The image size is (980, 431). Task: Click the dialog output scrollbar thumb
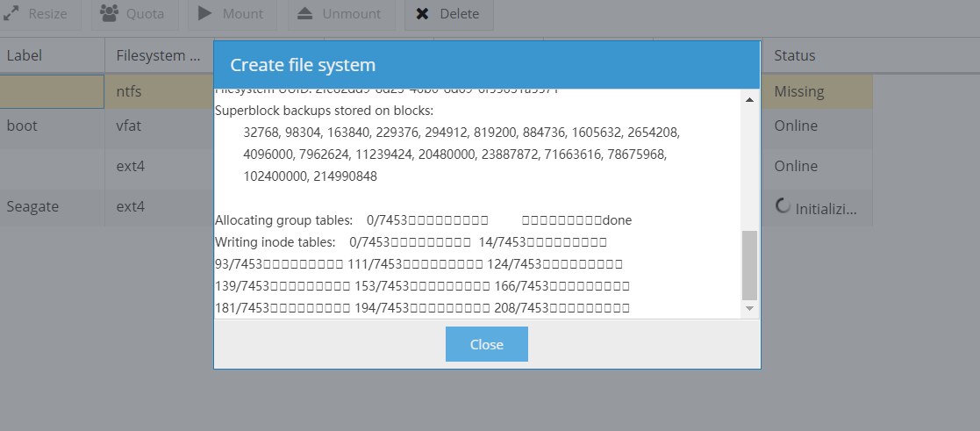coord(749,265)
